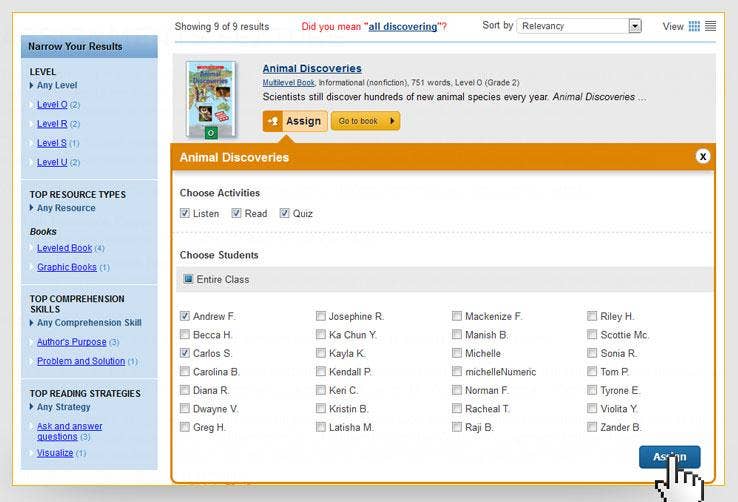The height and width of the screenshot is (502, 738).
Task: Click the Go to book button
Action: click(366, 121)
